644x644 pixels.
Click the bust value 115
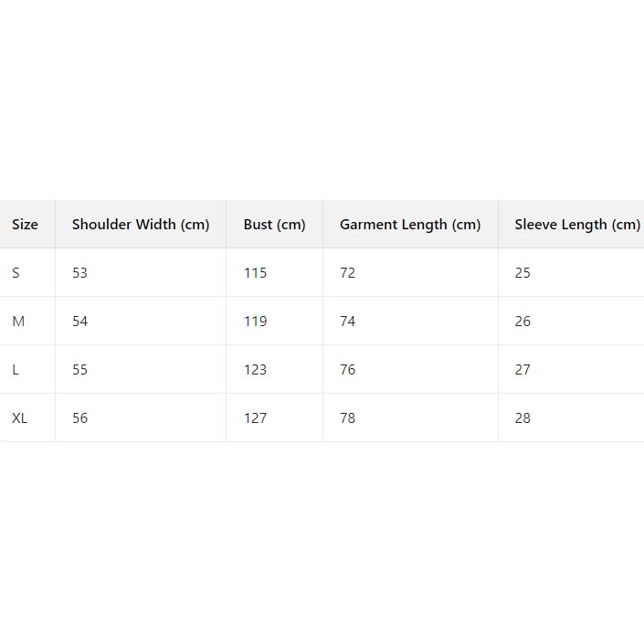pyautogui.click(x=255, y=273)
